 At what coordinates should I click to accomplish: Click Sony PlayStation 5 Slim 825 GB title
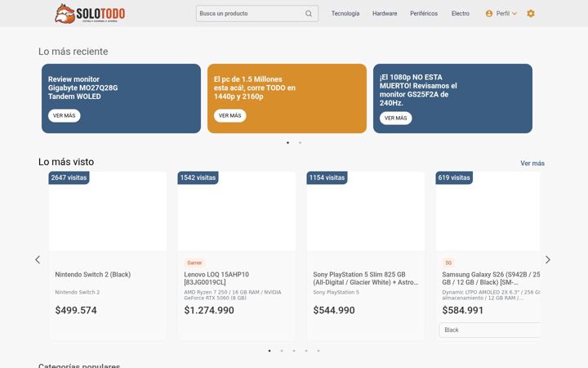(x=366, y=278)
